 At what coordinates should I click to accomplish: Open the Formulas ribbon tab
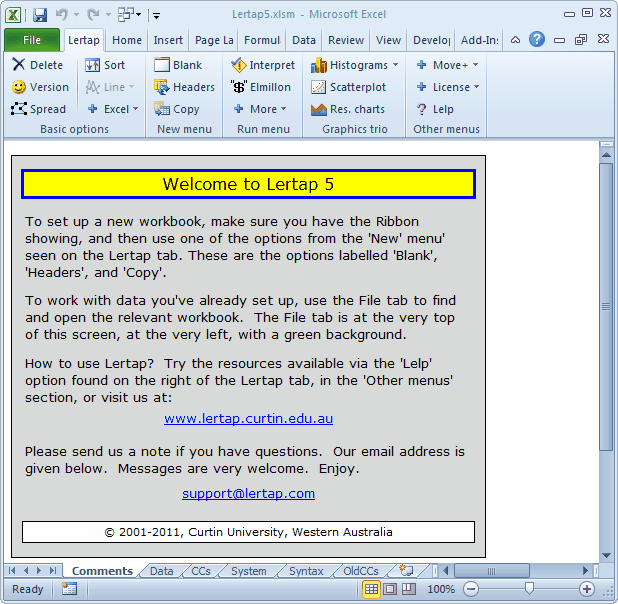pos(262,40)
